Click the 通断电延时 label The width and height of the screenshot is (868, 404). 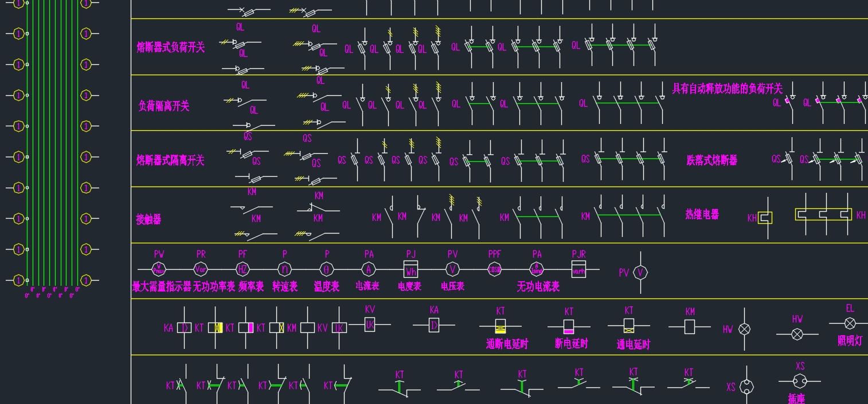click(507, 344)
